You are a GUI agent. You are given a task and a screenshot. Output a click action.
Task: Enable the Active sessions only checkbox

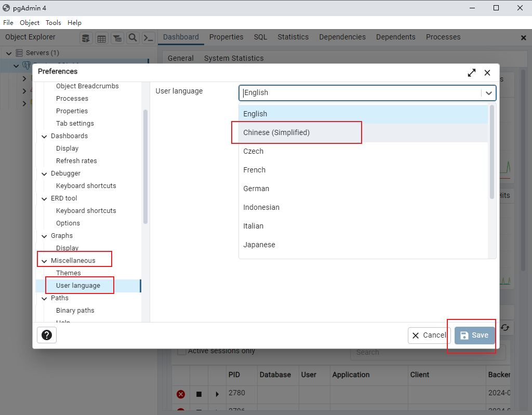point(181,351)
